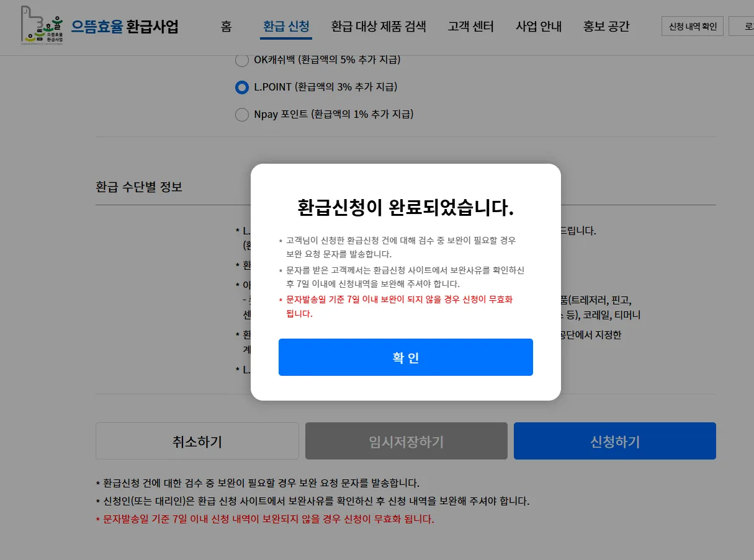
Task: Open the 홈 menu
Action: point(226,27)
